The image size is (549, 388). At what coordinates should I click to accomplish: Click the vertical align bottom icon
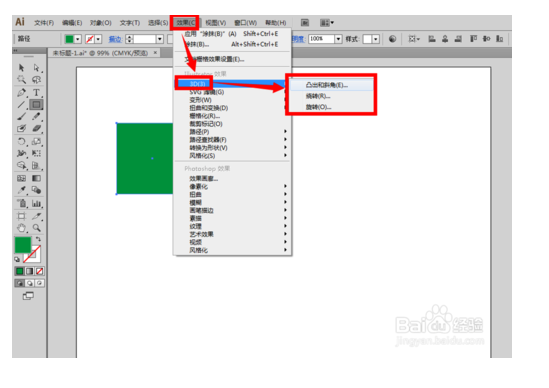500,39
